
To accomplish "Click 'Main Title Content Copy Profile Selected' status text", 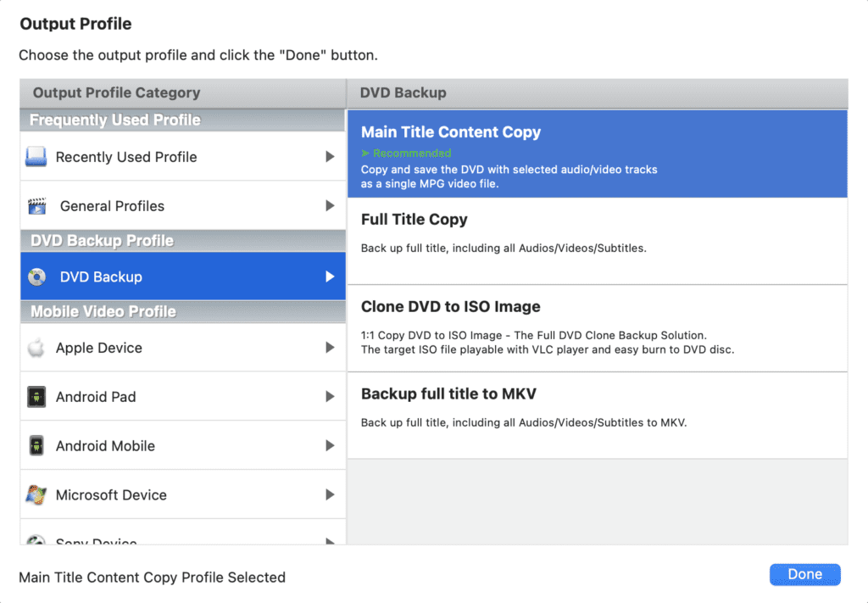I will tap(153, 578).
